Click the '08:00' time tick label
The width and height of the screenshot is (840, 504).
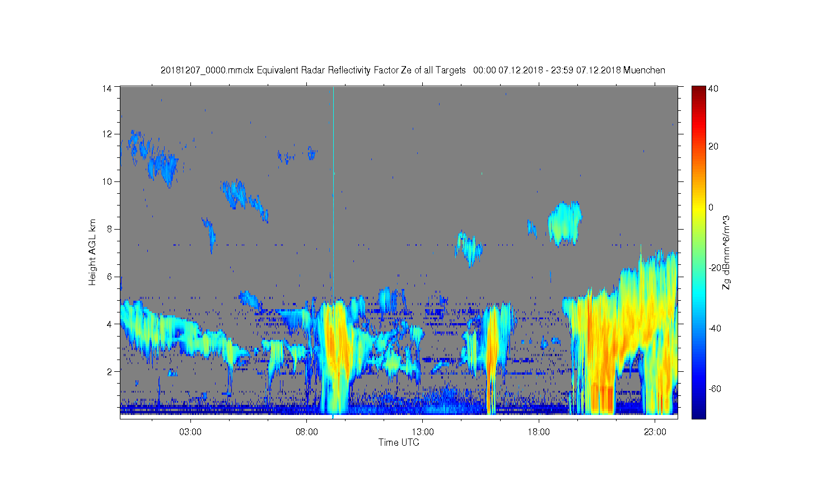pos(307,432)
